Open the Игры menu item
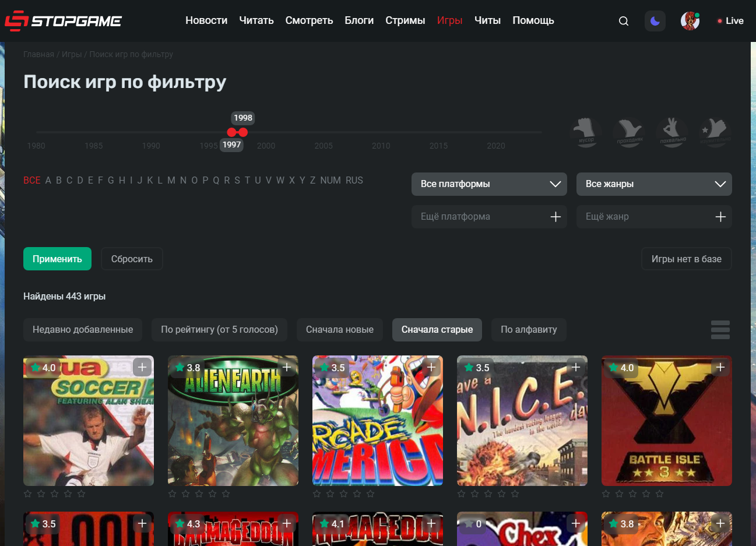756x546 pixels. [449, 20]
